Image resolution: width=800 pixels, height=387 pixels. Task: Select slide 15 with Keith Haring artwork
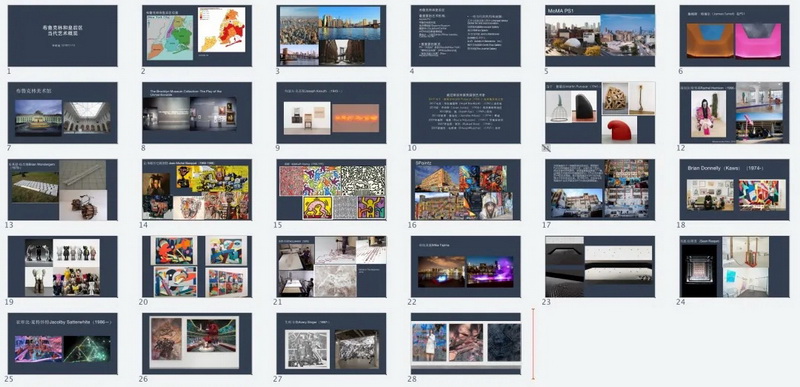(331, 190)
